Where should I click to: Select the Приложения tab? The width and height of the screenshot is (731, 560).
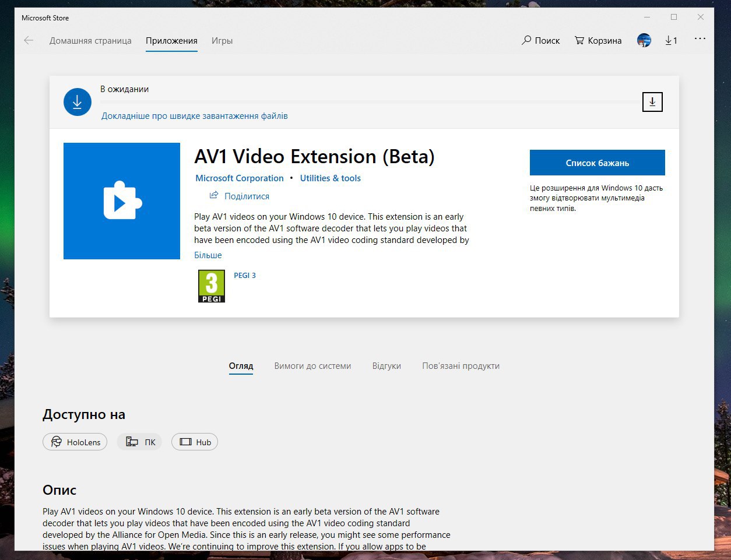click(x=171, y=41)
